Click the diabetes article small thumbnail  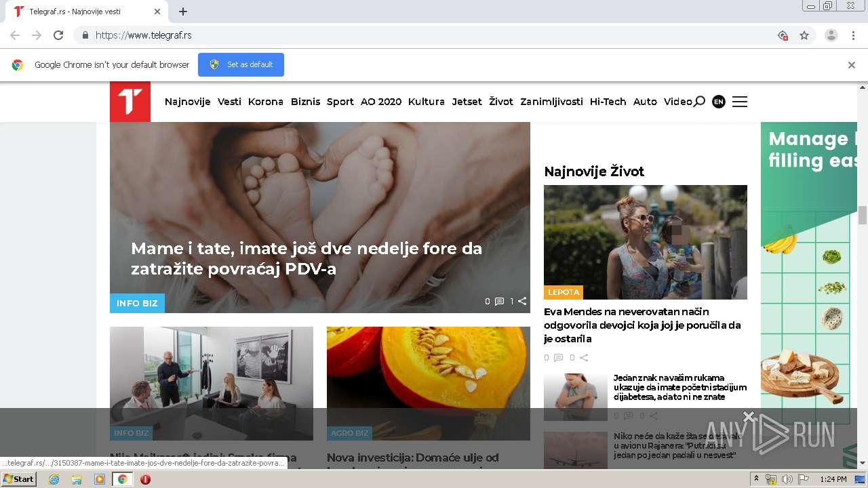point(576,397)
